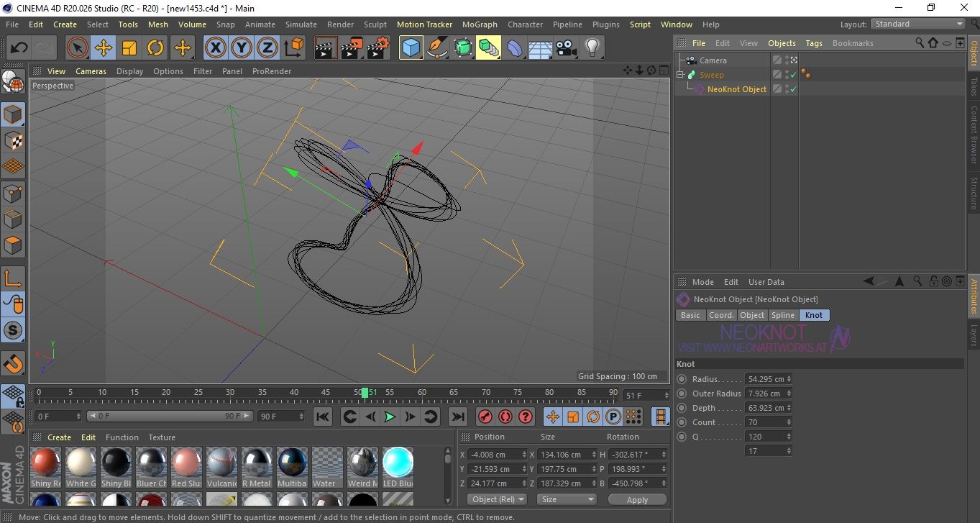
Task: Select the Rotate tool in toolbar
Action: tap(155, 48)
